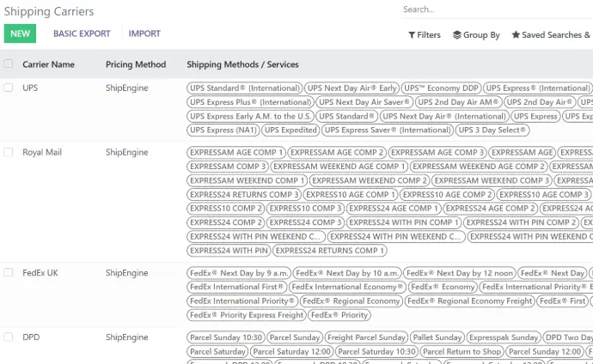Viewport: 593px width, 364px height.
Task: Open the Filters dropdown
Action: (425, 34)
